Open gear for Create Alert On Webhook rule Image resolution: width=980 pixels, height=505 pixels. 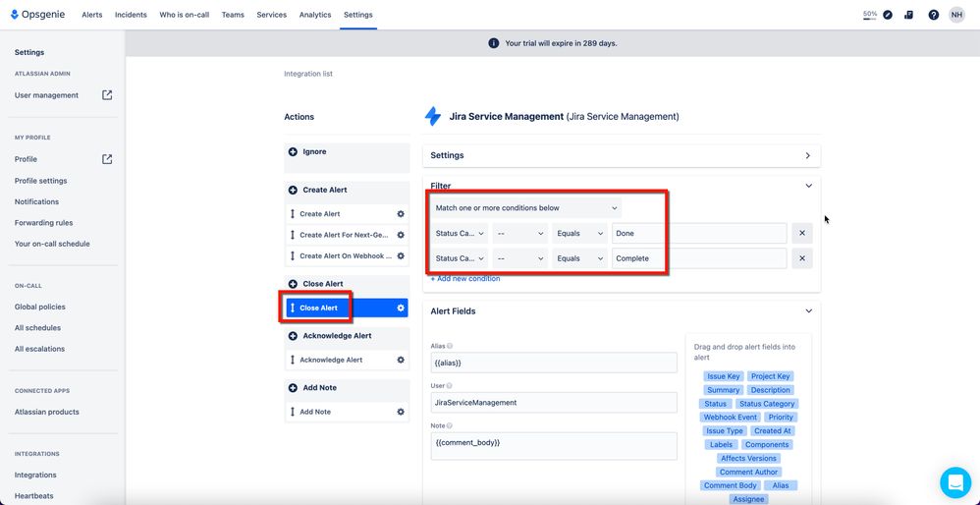[401, 255]
